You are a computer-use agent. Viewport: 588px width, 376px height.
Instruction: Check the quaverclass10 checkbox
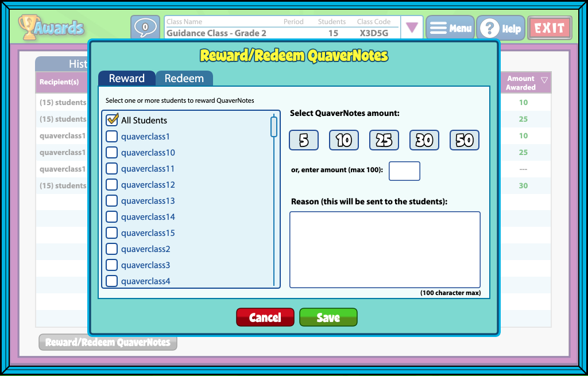click(112, 153)
